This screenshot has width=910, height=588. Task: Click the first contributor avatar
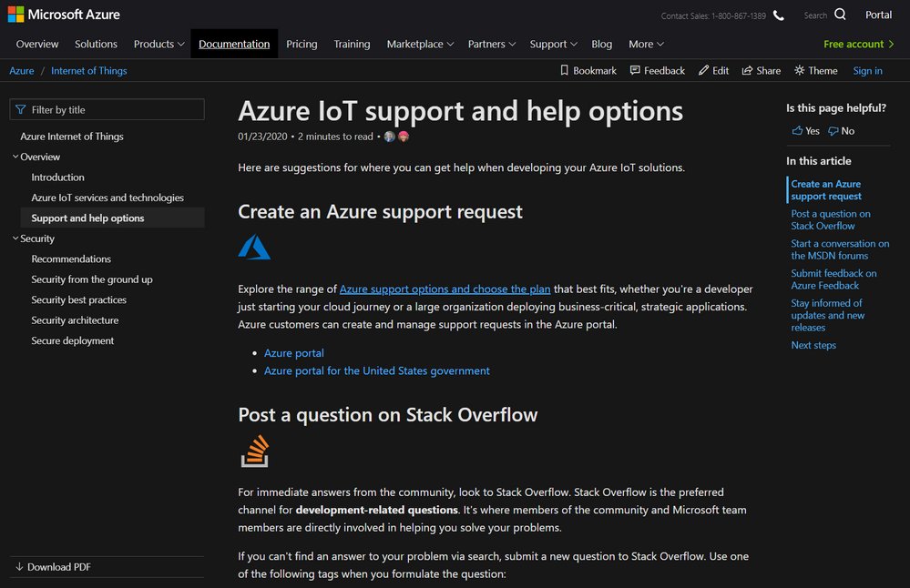point(390,137)
